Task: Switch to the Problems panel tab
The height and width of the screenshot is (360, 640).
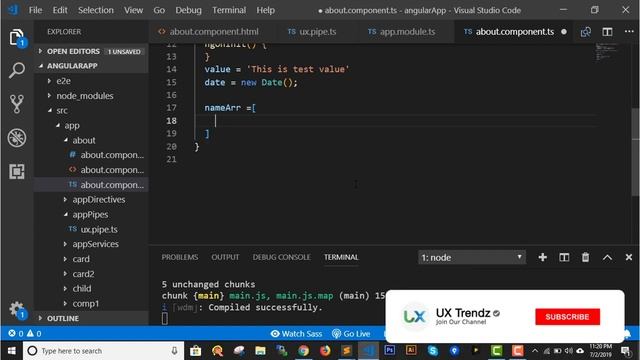Action: pos(180,257)
